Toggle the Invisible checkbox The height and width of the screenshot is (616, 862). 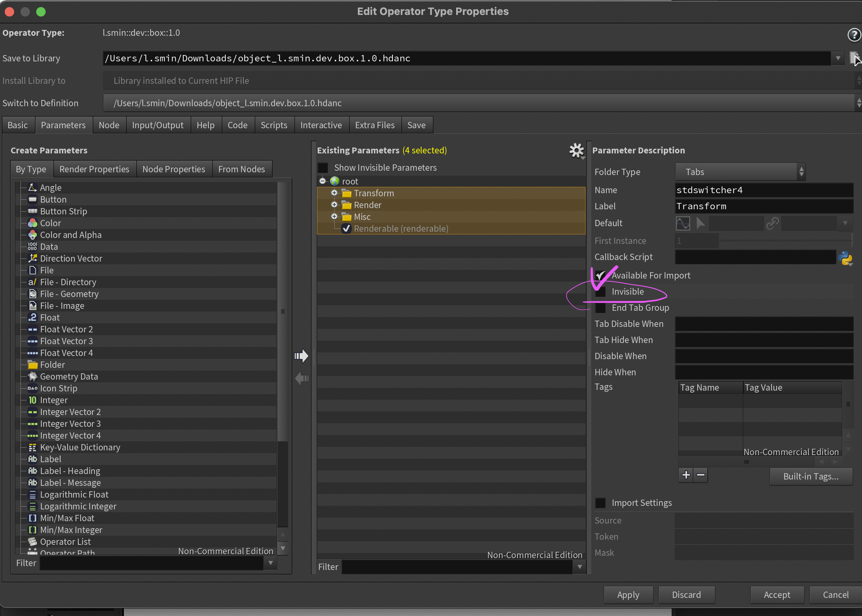tap(600, 292)
